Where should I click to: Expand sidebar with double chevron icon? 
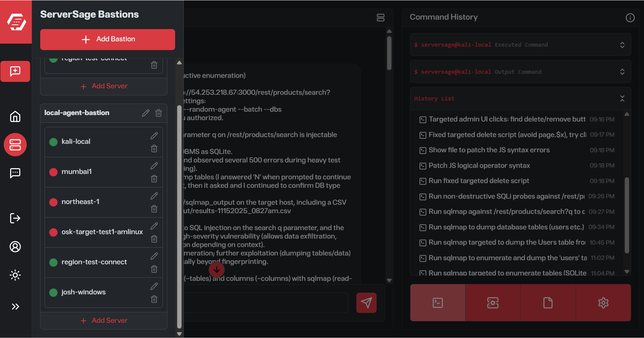click(15, 307)
